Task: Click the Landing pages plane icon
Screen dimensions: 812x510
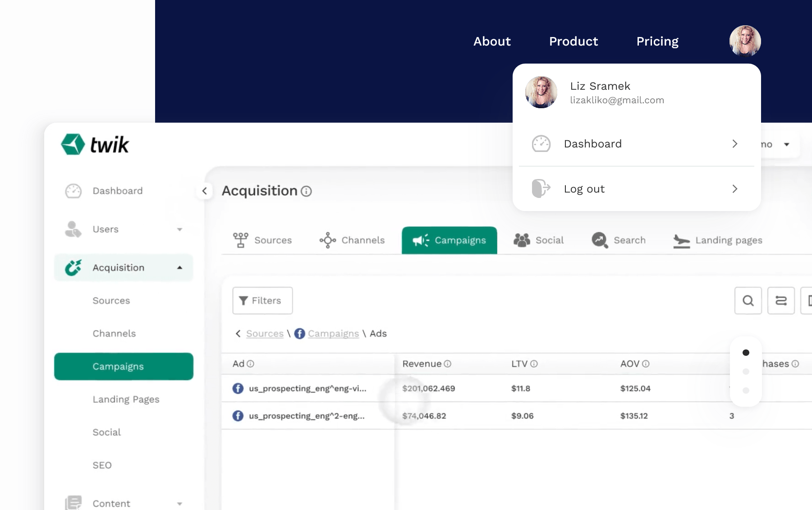Action: point(681,240)
